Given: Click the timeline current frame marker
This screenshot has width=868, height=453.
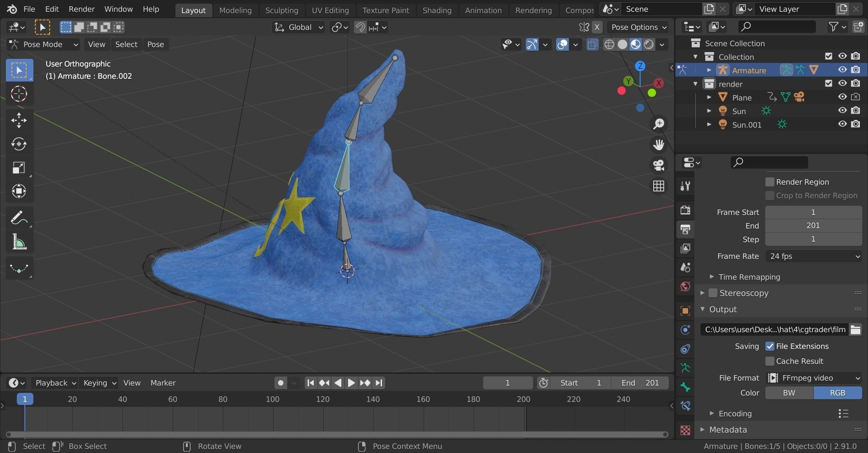Looking at the screenshot, I should click(25, 399).
